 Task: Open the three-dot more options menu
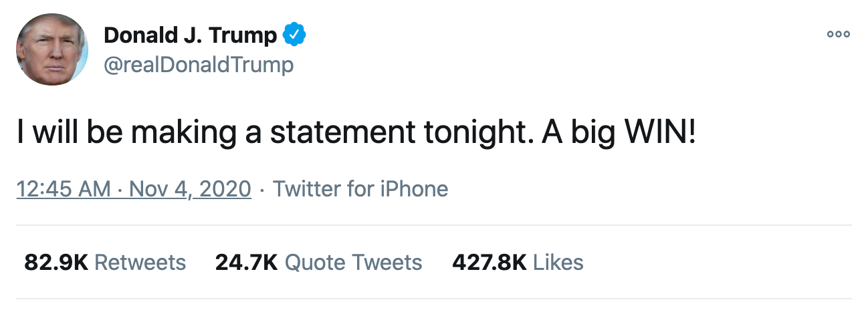point(838,35)
